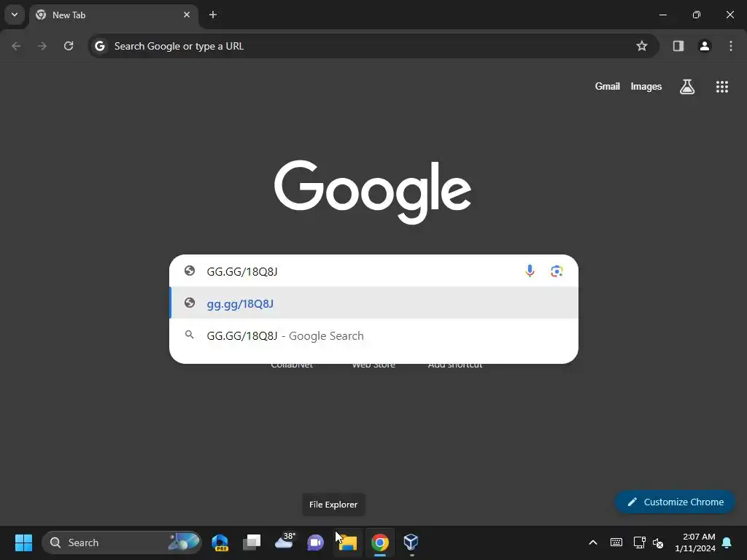
Task: Close the New Tab tab
Action: 187,15
